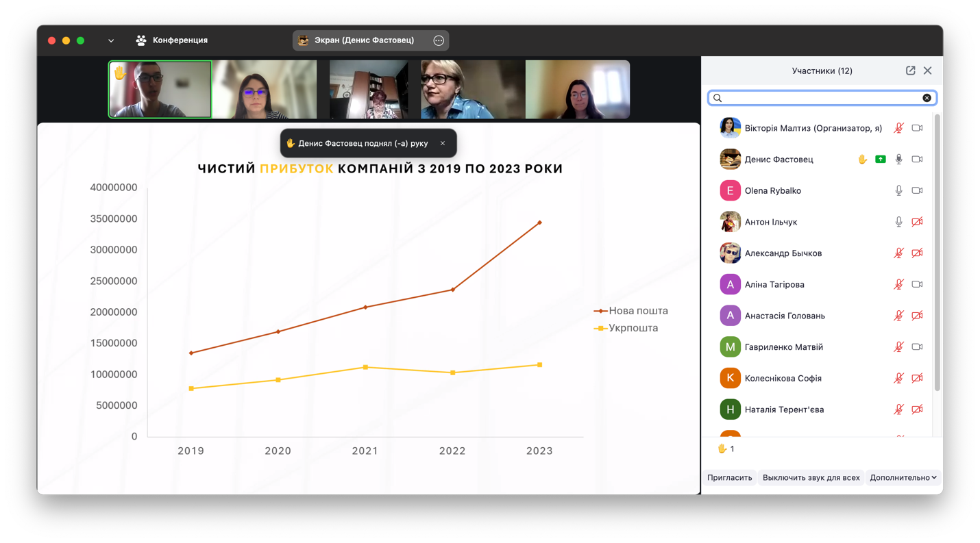The height and width of the screenshot is (543, 980).
Task: Select Вікторія Малтиз avatar in participants list
Action: (x=730, y=128)
